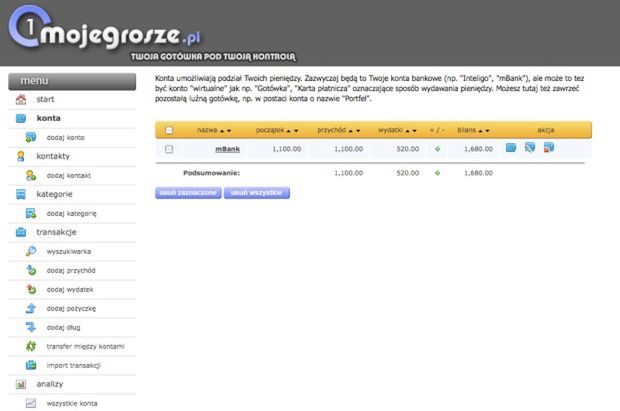Open the konta menu item
This screenshot has width=620, height=411.
pos(48,118)
